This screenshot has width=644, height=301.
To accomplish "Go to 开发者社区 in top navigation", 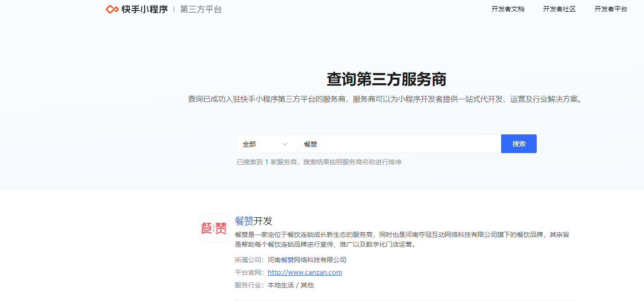I will point(559,9).
